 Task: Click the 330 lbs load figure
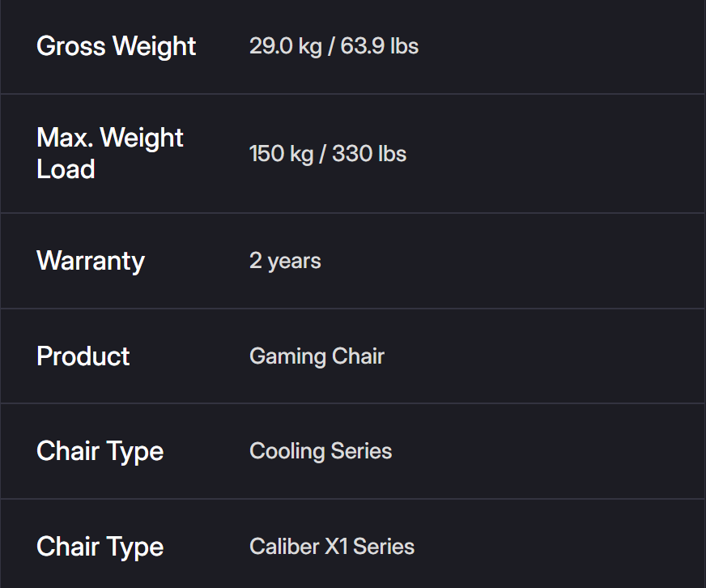(x=369, y=154)
